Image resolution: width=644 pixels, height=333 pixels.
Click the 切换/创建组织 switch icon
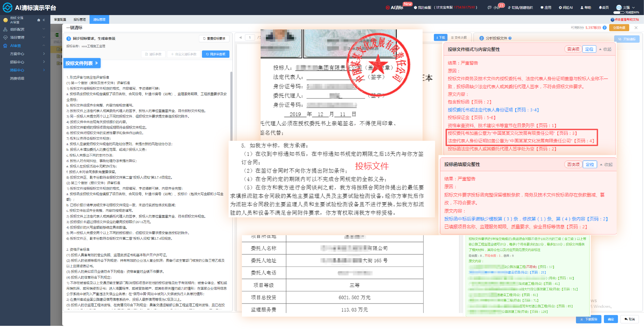tap(509, 7)
